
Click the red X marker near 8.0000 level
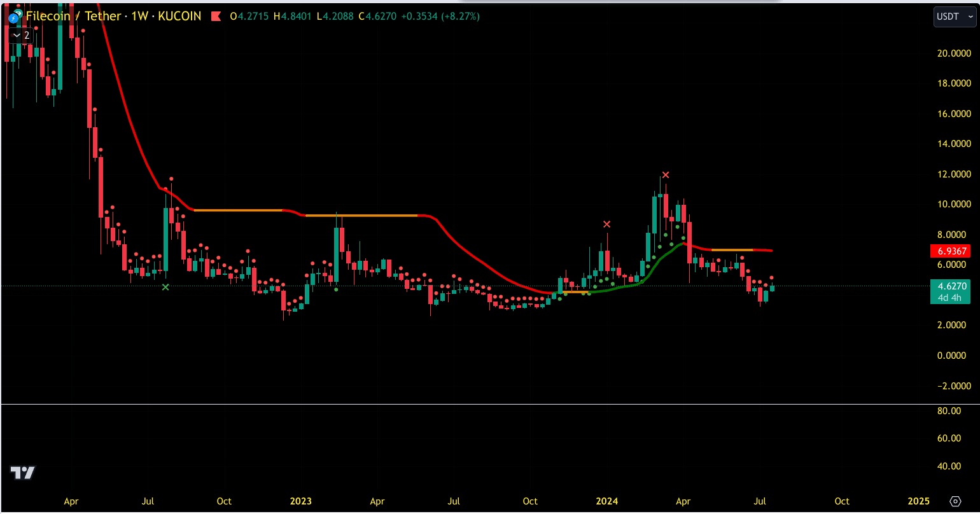pos(607,224)
